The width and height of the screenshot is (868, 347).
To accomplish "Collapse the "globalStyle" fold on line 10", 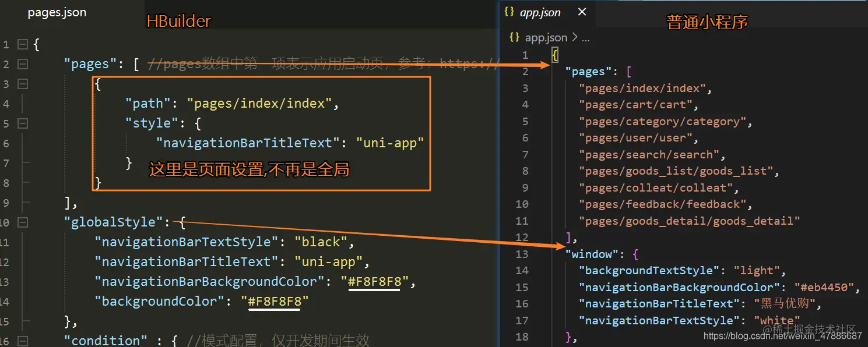I will pyautogui.click(x=22, y=222).
